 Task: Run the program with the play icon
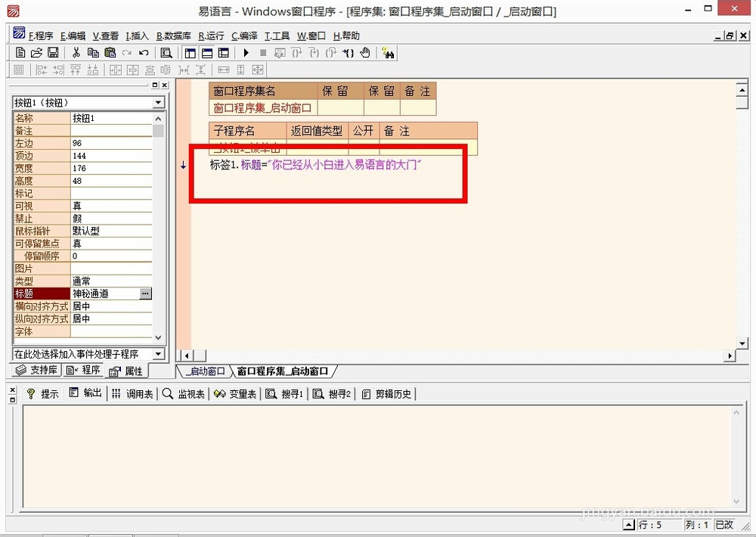pos(246,53)
